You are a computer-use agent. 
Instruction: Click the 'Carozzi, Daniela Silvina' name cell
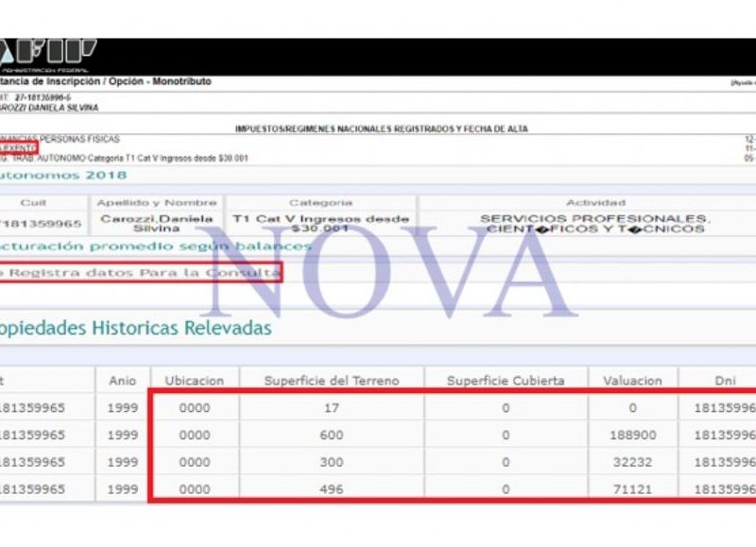pyautogui.click(x=157, y=223)
